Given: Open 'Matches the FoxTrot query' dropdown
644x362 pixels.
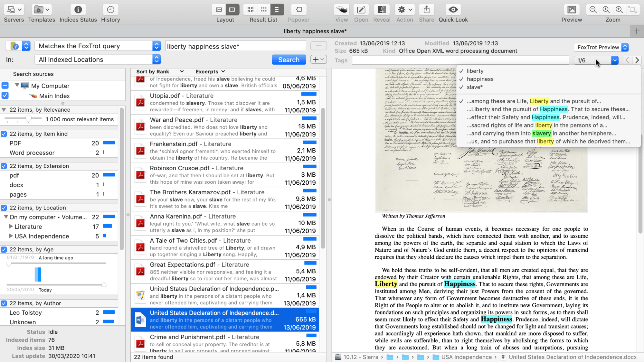Looking at the screenshot, I should tap(97, 46).
